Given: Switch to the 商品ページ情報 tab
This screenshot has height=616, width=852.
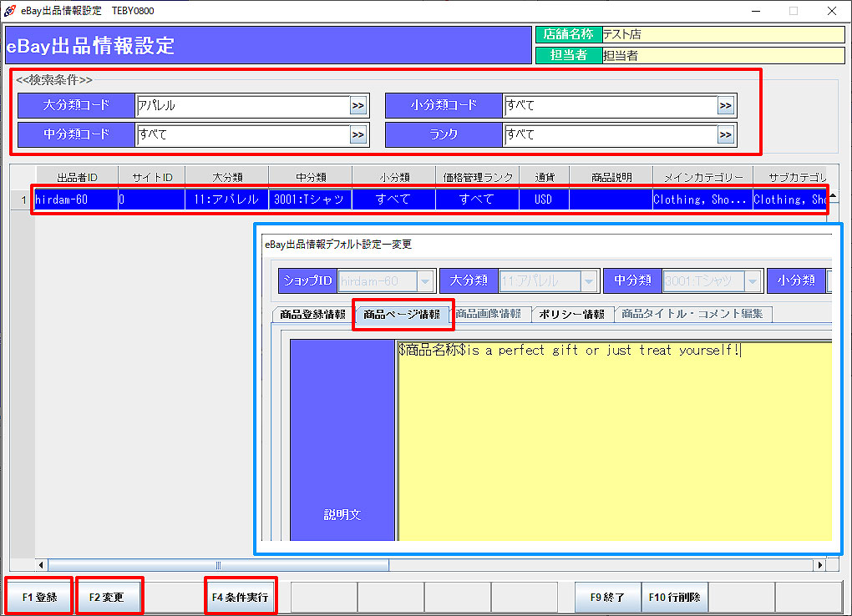Looking at the screenshot, I should (x=402, y=315).
